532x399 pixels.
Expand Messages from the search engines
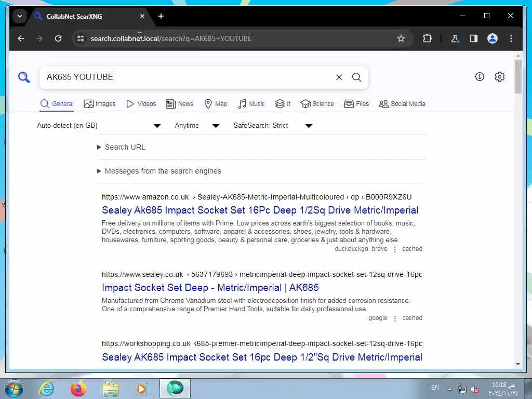click(159, 171)
